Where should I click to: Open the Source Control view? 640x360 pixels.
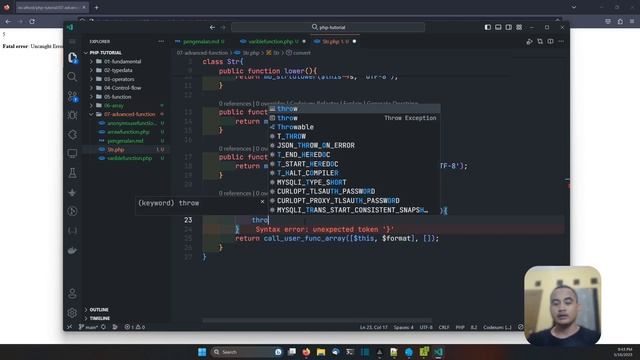72,96
